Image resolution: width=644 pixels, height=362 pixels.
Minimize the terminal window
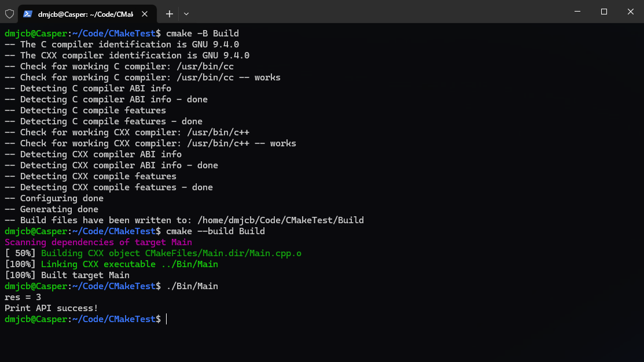click(577, 12)
